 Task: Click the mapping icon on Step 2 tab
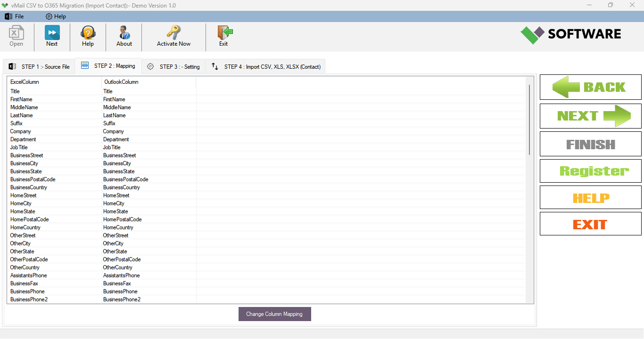pos(85,65)
